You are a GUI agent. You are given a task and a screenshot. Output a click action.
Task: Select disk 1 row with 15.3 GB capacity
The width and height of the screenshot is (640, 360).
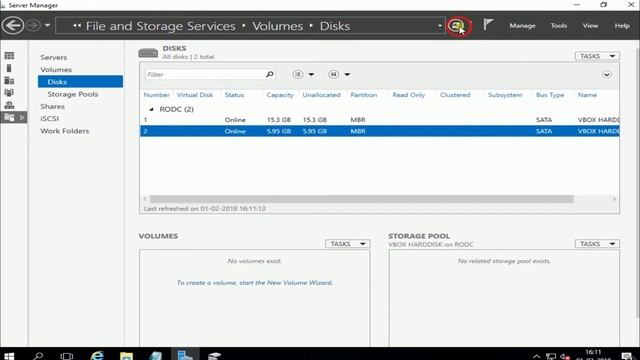380,120
